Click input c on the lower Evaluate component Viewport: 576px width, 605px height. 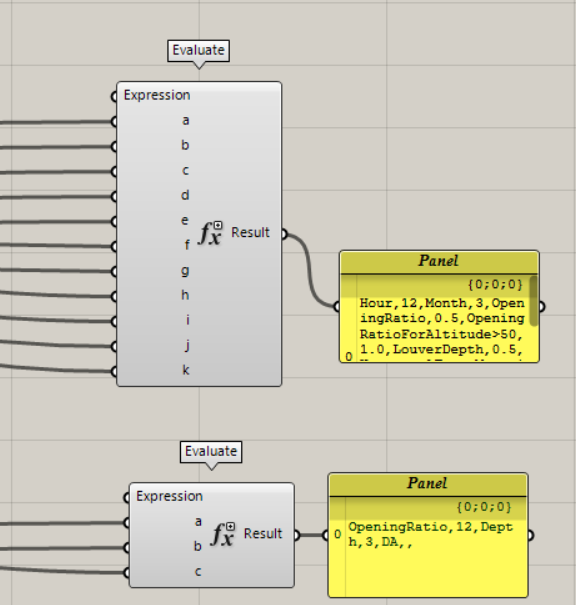(x=198, y=571)
